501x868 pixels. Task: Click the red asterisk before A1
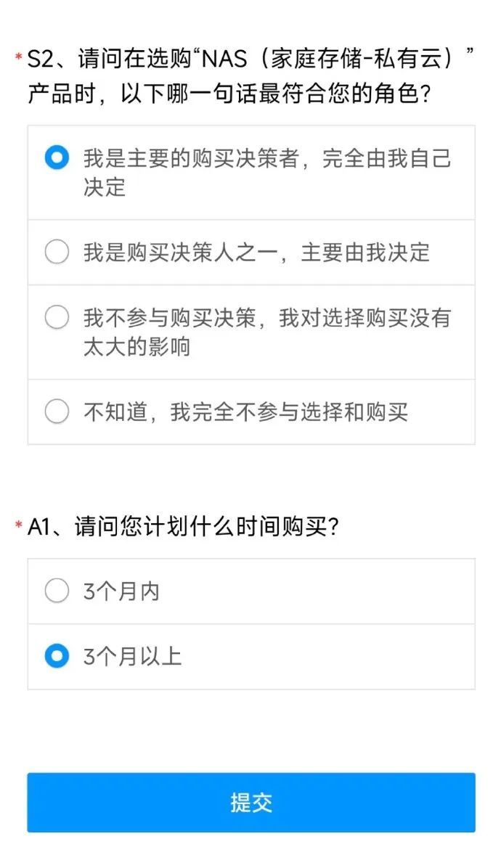pos(17,525)
